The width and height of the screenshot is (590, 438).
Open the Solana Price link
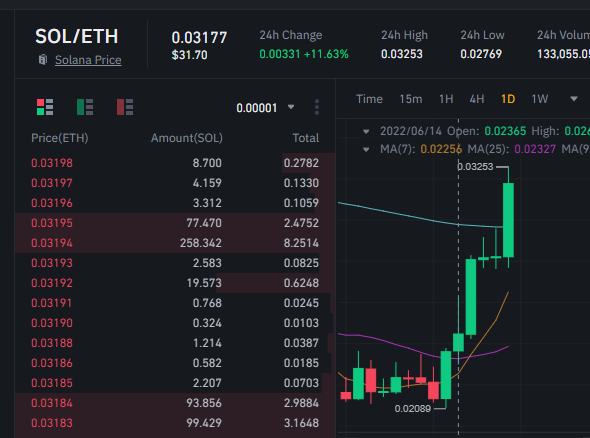point(88,60)
